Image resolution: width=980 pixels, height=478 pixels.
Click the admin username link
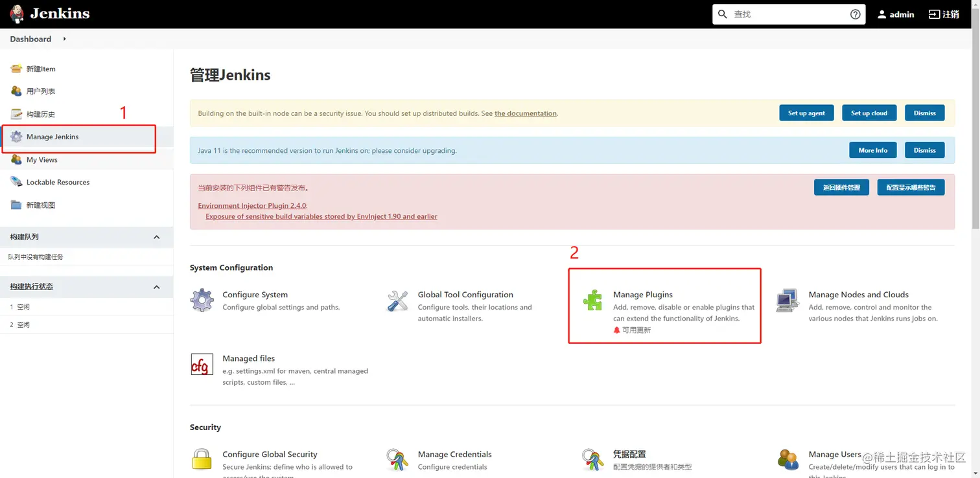click(x=902, y=14)
